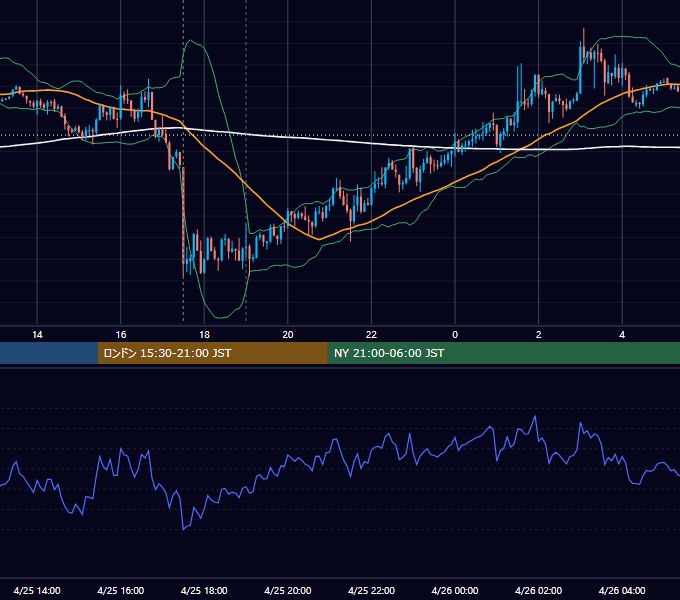Click the 4/25 16:00 time label
Viewport: 680px width, 600px height.
pyautogui.click(x=121, y=590)
